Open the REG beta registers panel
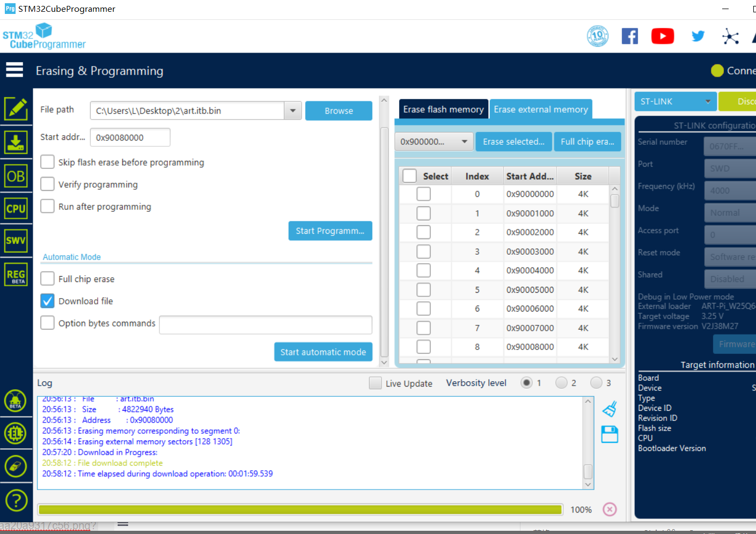 click(x=16, y=275)
